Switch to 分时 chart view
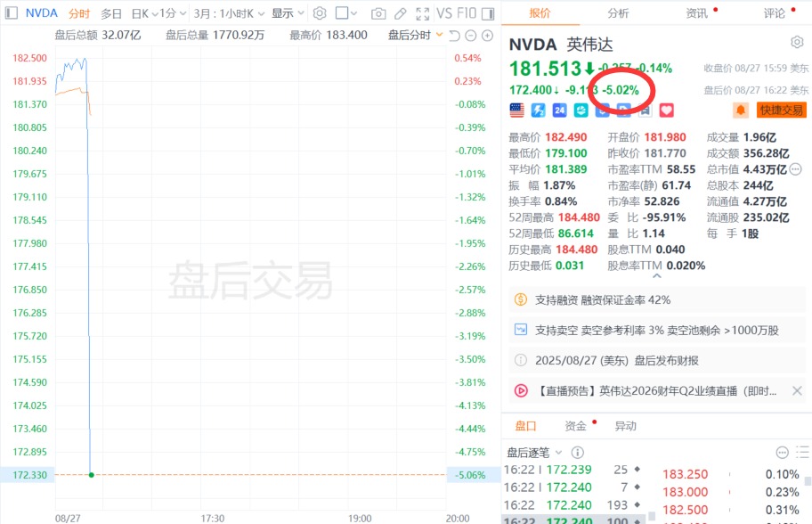 point(79,13)
